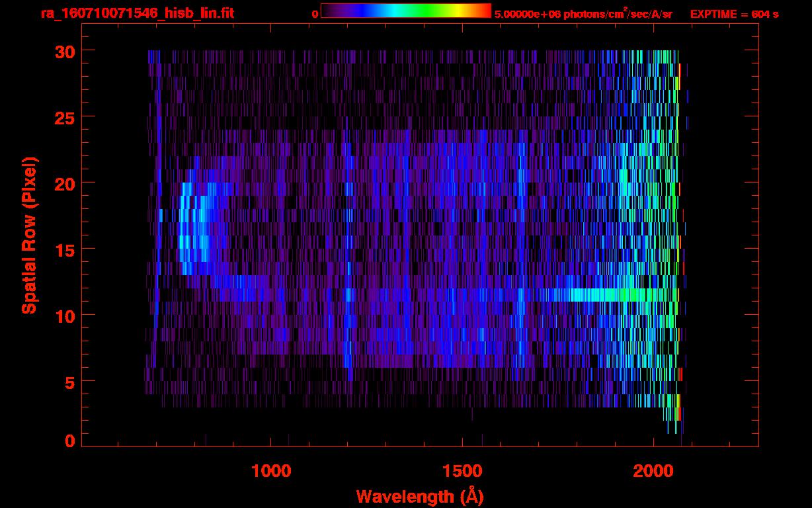Click the 5.00000e+06 photons maximum scale label
812x508 pixels.
(583, 14)
